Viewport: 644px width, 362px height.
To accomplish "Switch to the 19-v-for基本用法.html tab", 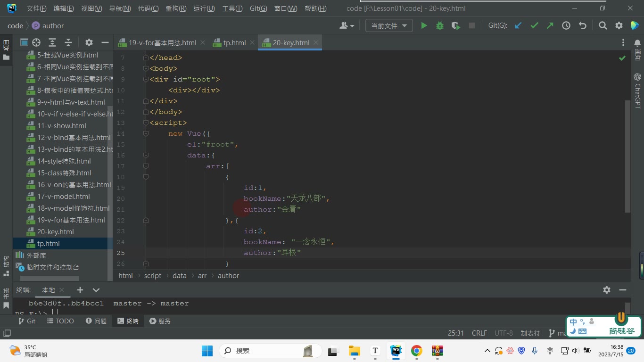I will pyautogui.click(x=162, y=42).
